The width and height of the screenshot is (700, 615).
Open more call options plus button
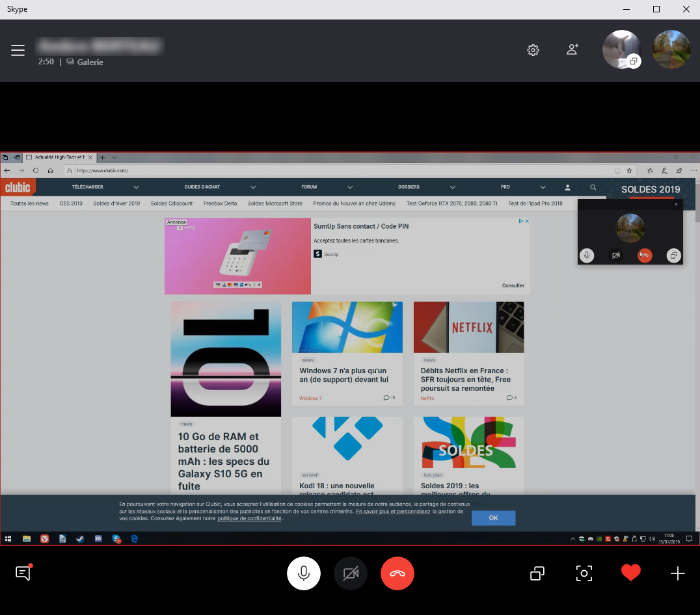pyautogui.click(x=677, y=573)
